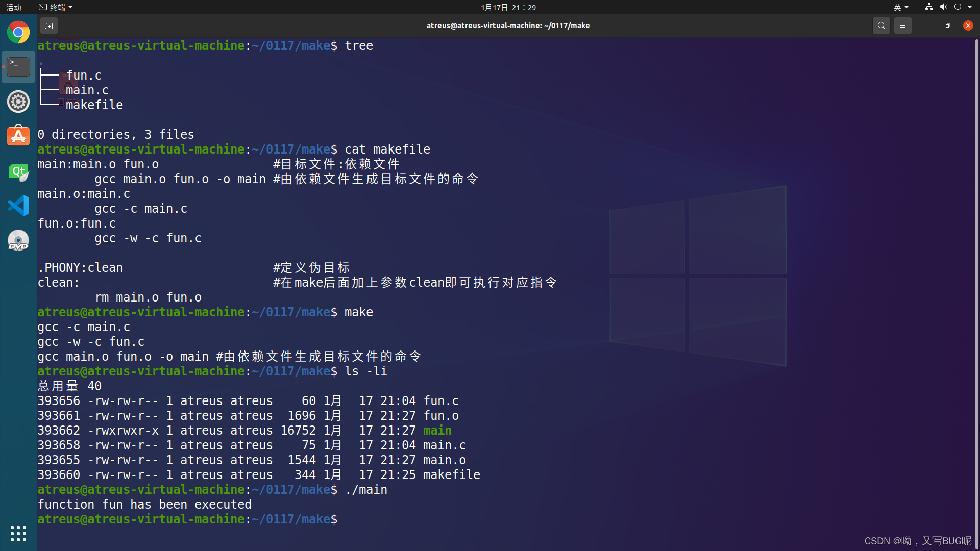The image size is (980, 551).
Task: Click the volume speaker icon
Action: tap(943, 7)
